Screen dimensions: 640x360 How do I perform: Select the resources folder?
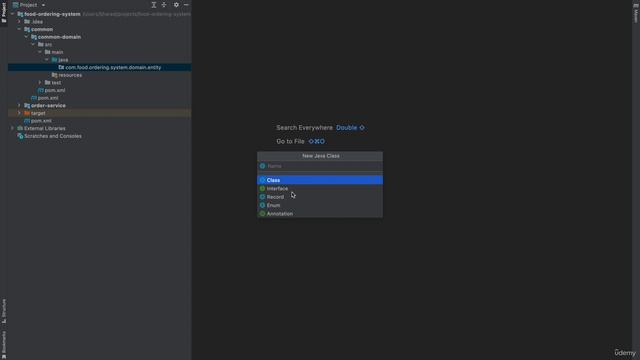click(70, 75)
